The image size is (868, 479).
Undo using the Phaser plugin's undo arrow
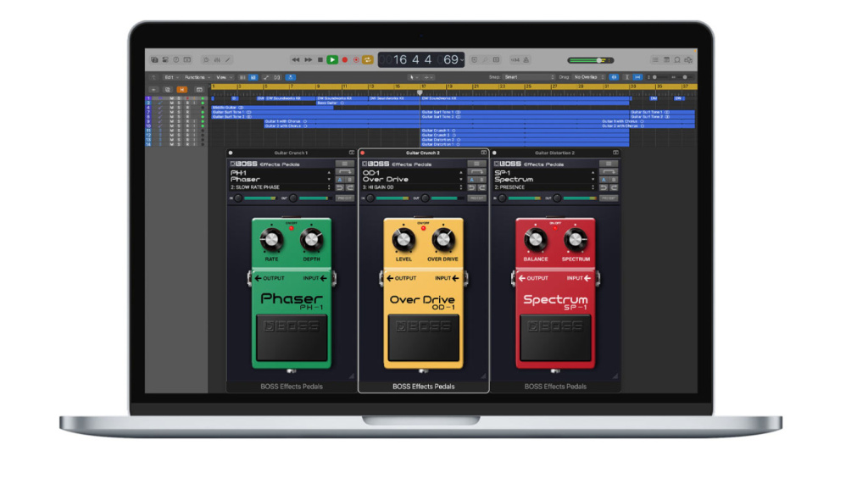tap(339, 187)
